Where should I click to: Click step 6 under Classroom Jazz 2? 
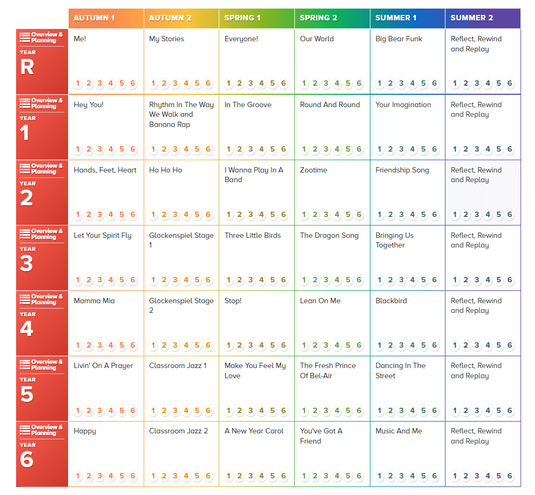pyautogui.click(x=208, y=476)
